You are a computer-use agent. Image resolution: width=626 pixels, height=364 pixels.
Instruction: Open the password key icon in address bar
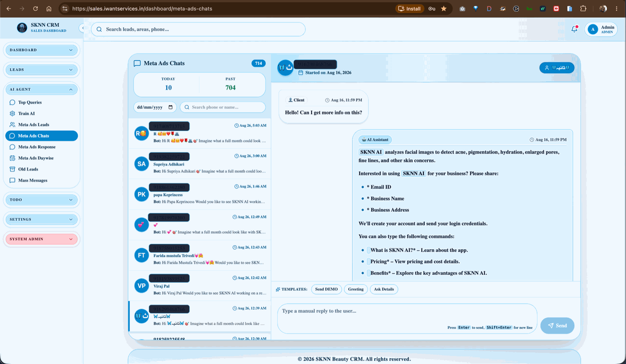click(x=431, y=8)
